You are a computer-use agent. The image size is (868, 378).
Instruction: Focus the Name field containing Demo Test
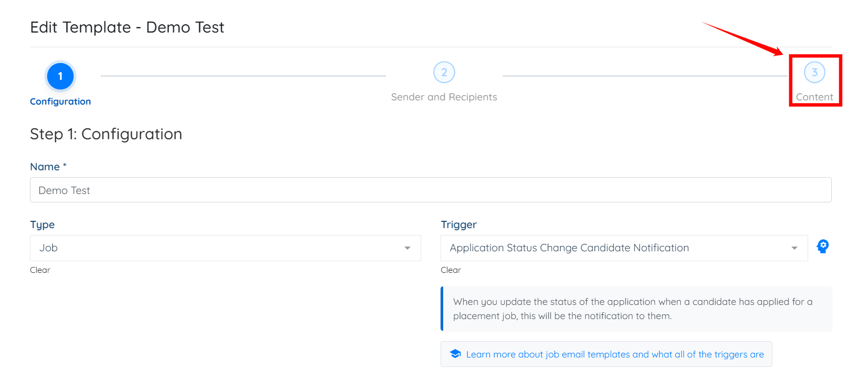431,190
